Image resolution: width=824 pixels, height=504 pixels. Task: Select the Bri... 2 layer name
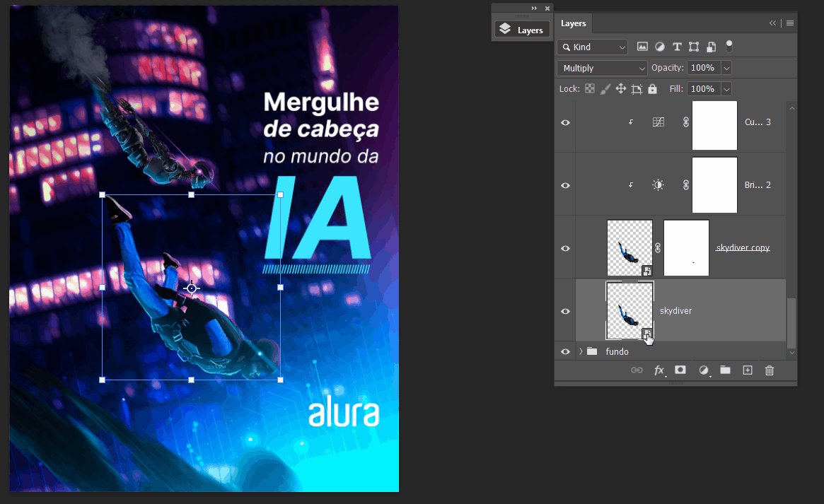point(758,184)
